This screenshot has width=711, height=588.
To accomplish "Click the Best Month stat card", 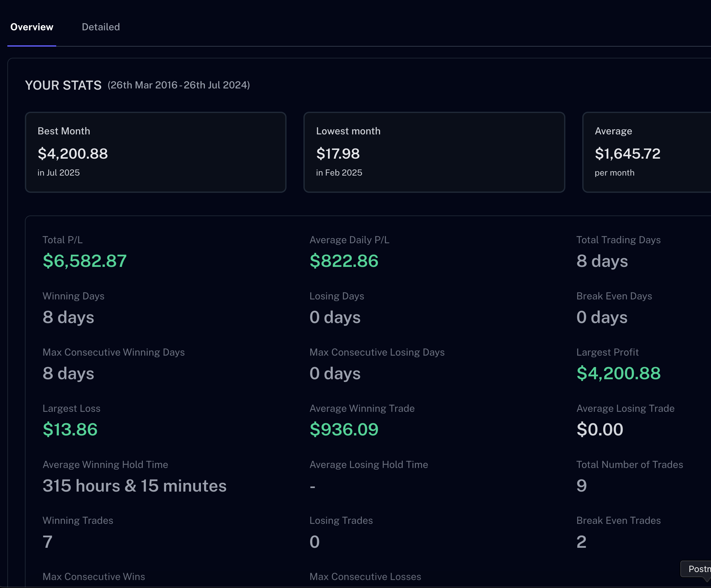I will coord(156,152).
